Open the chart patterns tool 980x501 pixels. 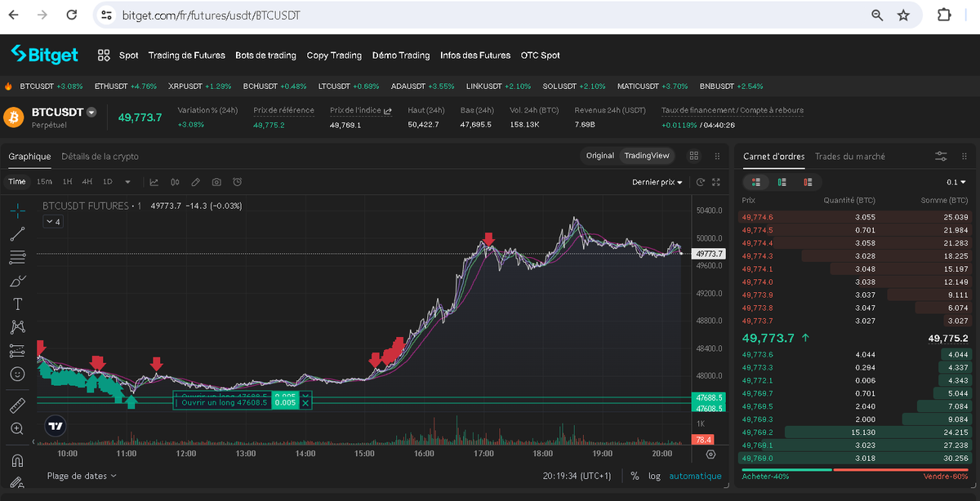[17, 327]
